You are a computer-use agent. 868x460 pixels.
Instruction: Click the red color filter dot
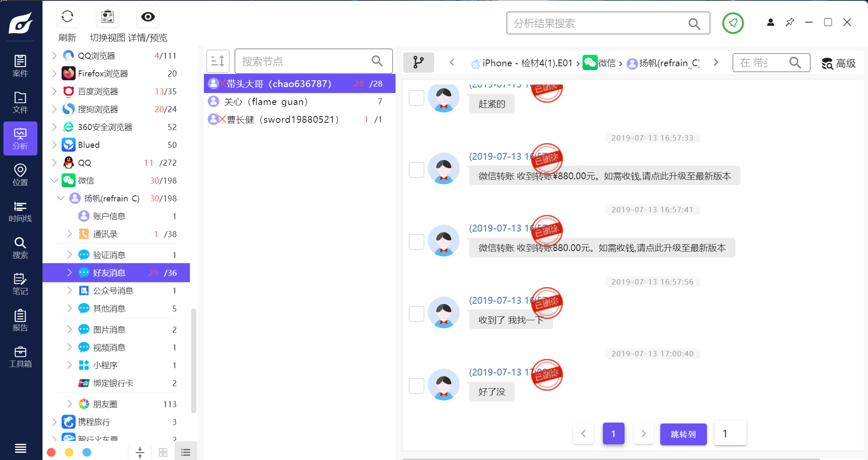coord(51,452)
